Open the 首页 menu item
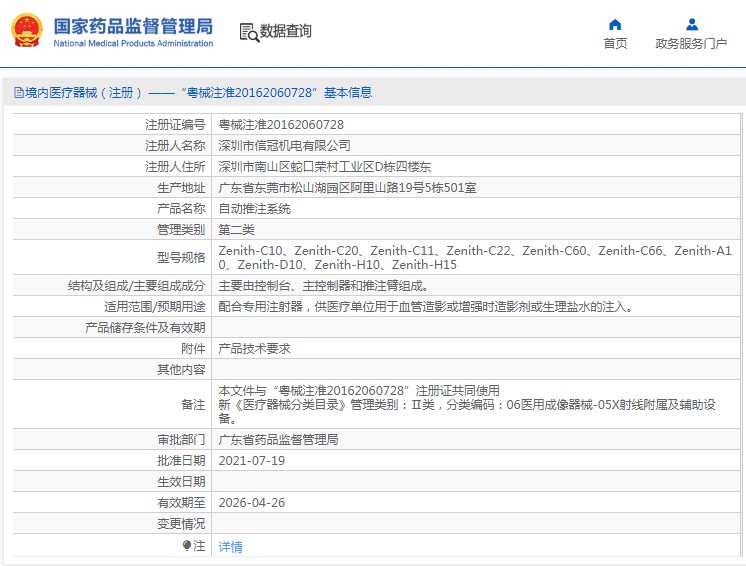The image size is (746, 566). pos(615,43)
